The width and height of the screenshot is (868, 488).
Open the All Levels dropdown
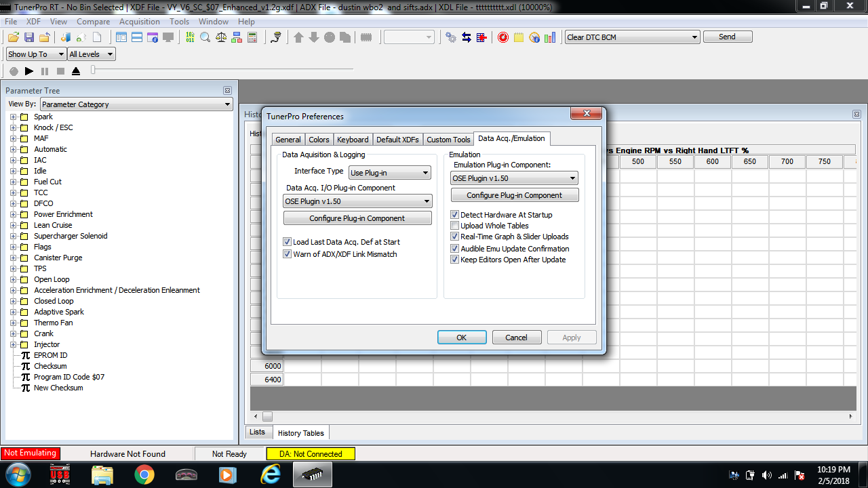92,54
